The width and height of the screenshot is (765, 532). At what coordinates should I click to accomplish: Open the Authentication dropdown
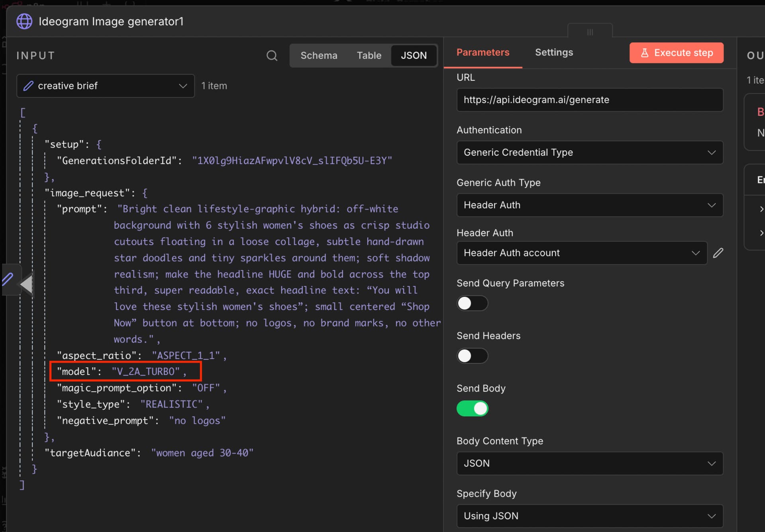click(x=589, y=152)
